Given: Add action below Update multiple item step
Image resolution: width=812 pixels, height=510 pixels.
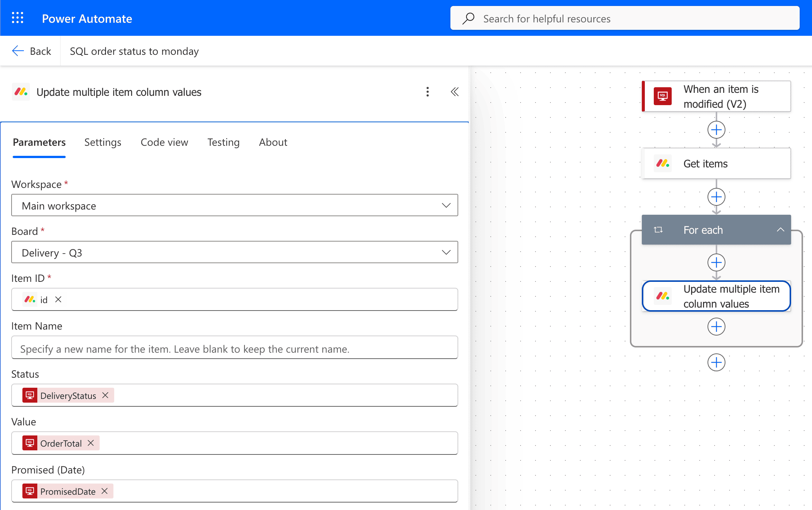Looking at the screenshot, I should point(716,327).
